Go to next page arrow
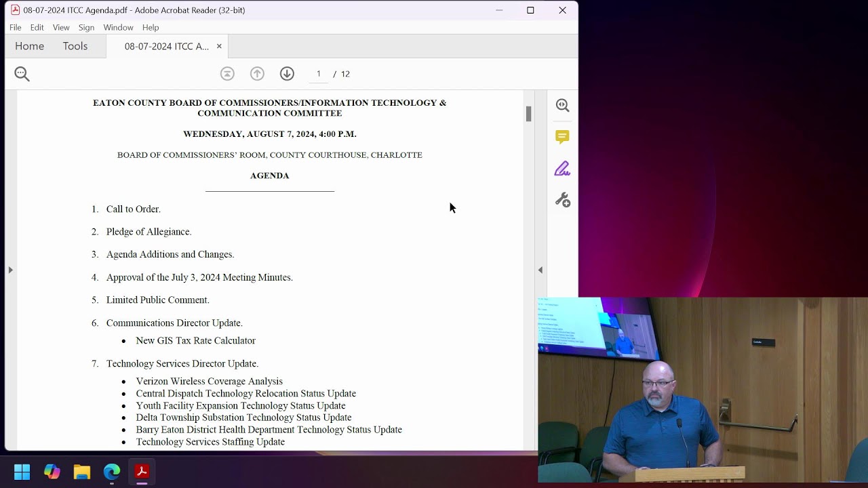 287,74
